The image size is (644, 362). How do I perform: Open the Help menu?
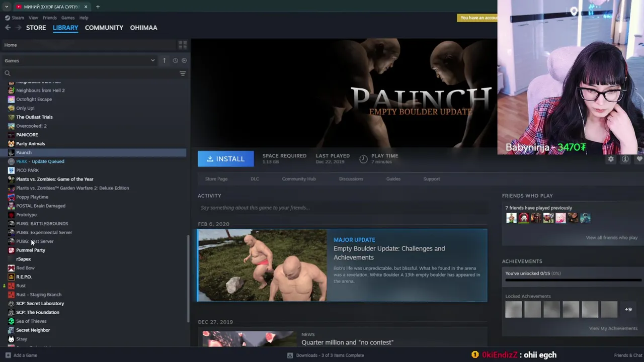click(x=84, y=18)
